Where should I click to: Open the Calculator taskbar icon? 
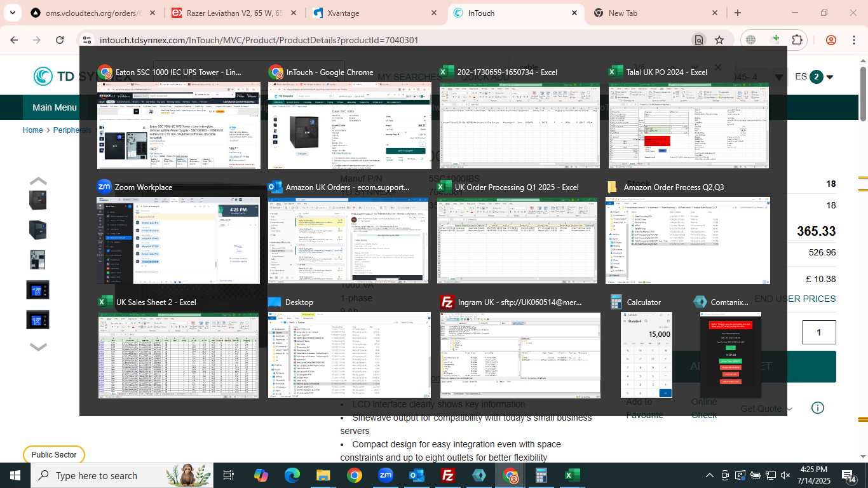(541, 475)
